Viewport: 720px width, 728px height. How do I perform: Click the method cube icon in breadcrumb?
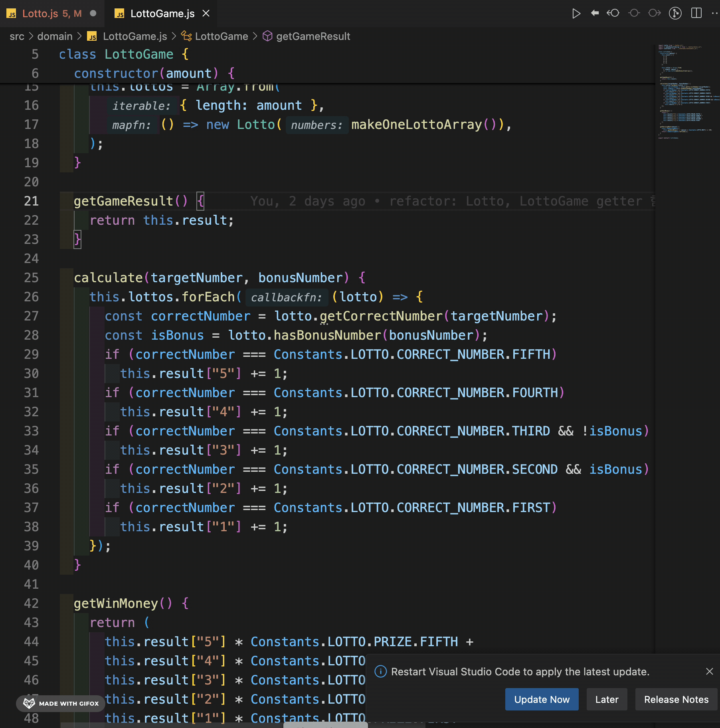point(267,36)
